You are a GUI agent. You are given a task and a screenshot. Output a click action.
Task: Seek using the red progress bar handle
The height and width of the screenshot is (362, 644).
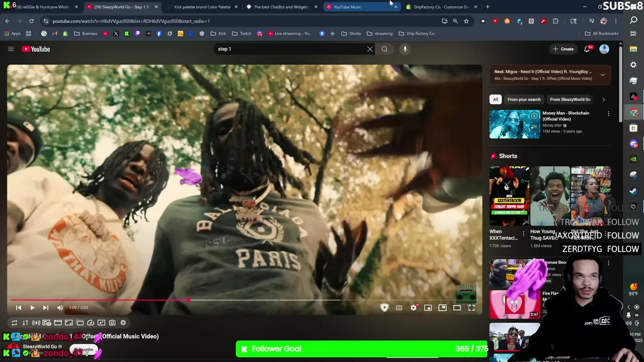(x=188, y=300)
